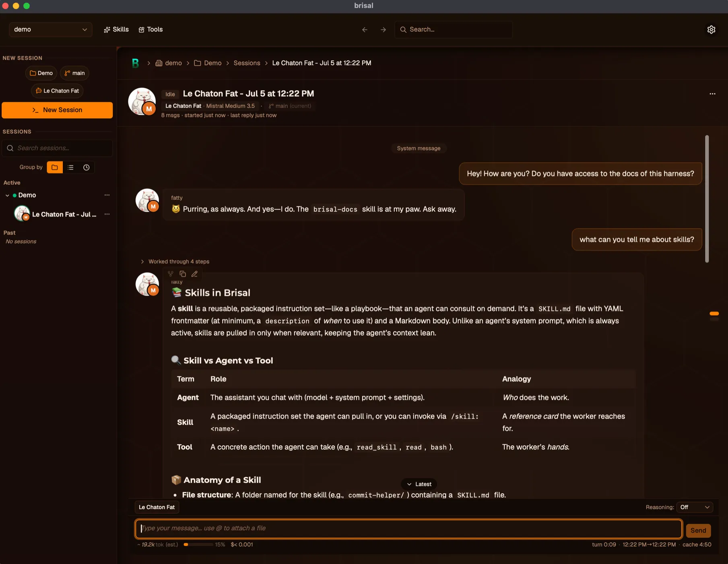The height and width of the screenshot is (564, 728).
Task: Edit message with the pencil icon
Action: (x=194, y=274)
